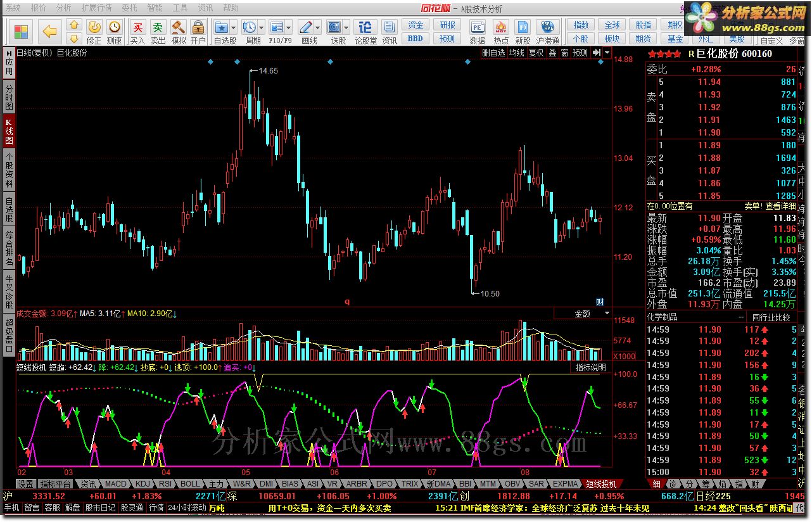
Task: Open the 扩展行情 menu
Action: pos(96,8)
